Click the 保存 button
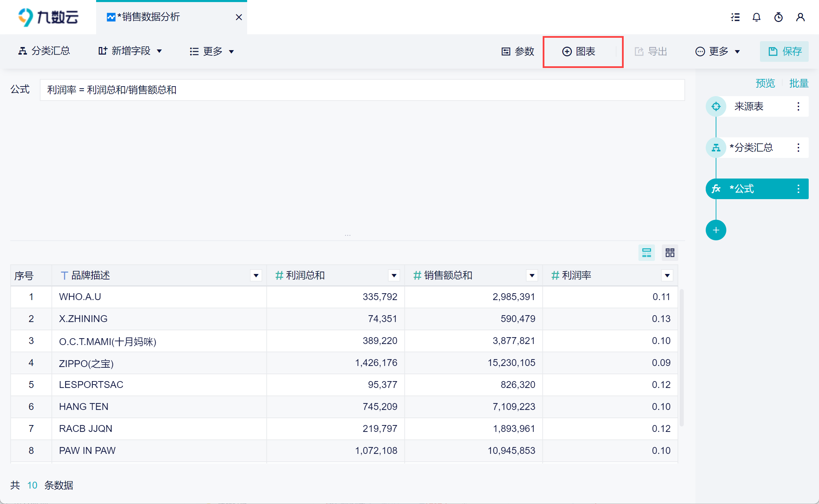The width and height of the screenshot is (819, 504). [784, 51]
